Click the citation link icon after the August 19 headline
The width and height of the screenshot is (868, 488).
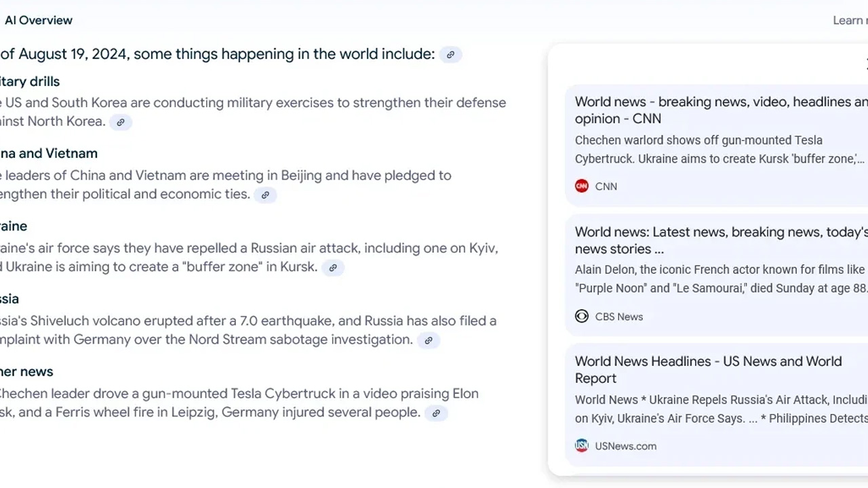tap(450, 55)
